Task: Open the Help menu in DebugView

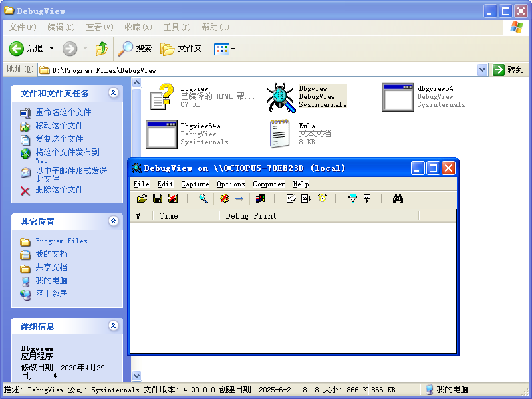Action: pos(301,184)
